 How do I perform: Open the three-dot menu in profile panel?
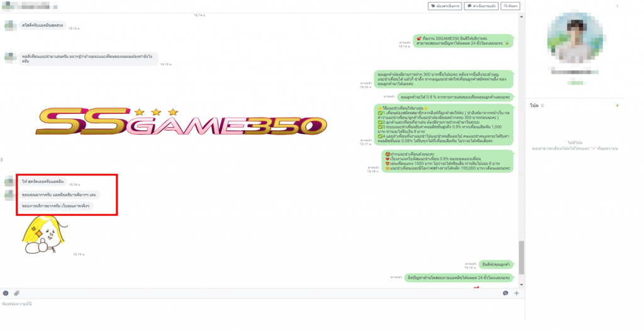pyautogui.click(x=618, y=6)
